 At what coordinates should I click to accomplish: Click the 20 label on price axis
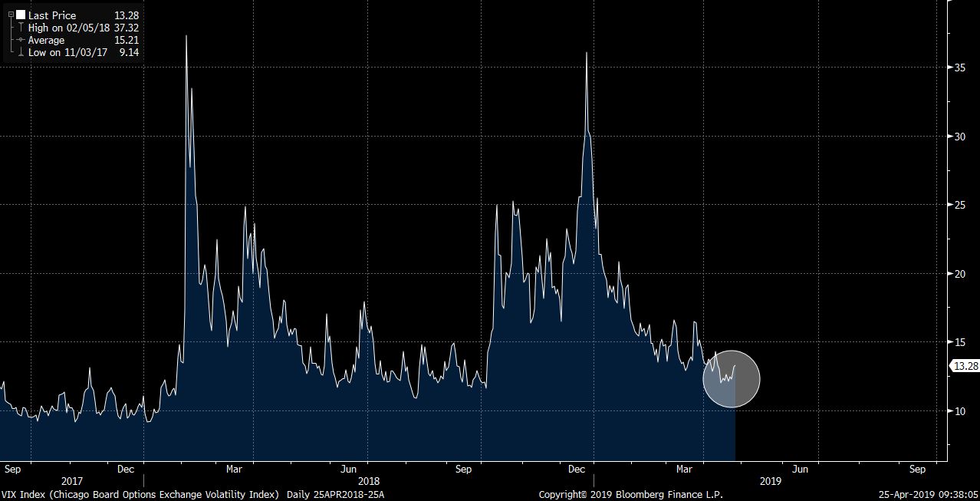959,274
